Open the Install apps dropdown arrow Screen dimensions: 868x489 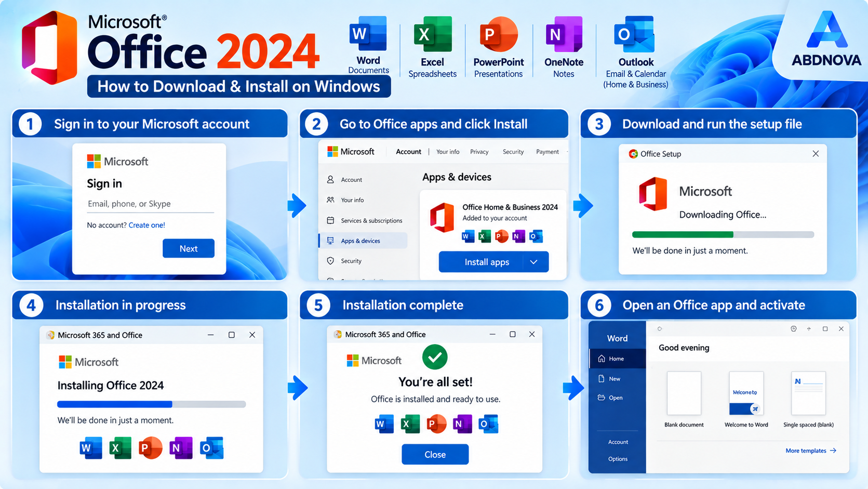534,262
